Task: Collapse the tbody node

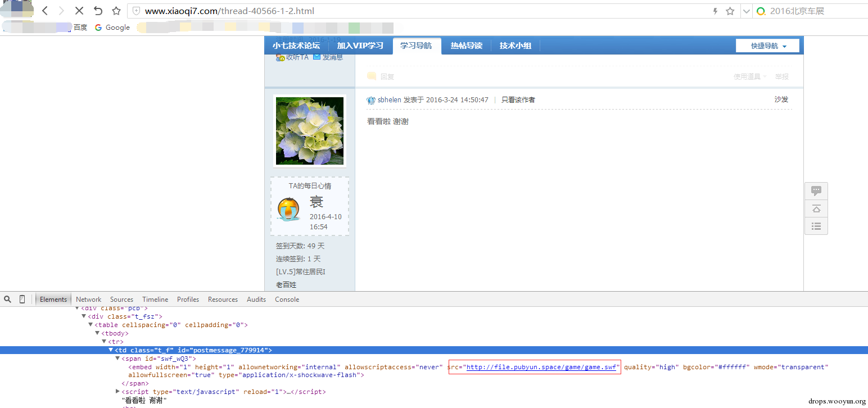Action: click(97, 333)
